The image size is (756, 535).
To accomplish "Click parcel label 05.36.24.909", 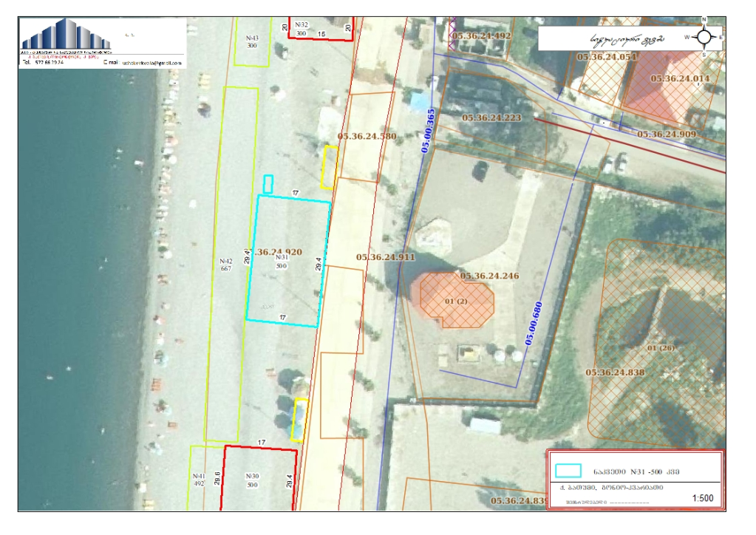I will coord(667,134).
